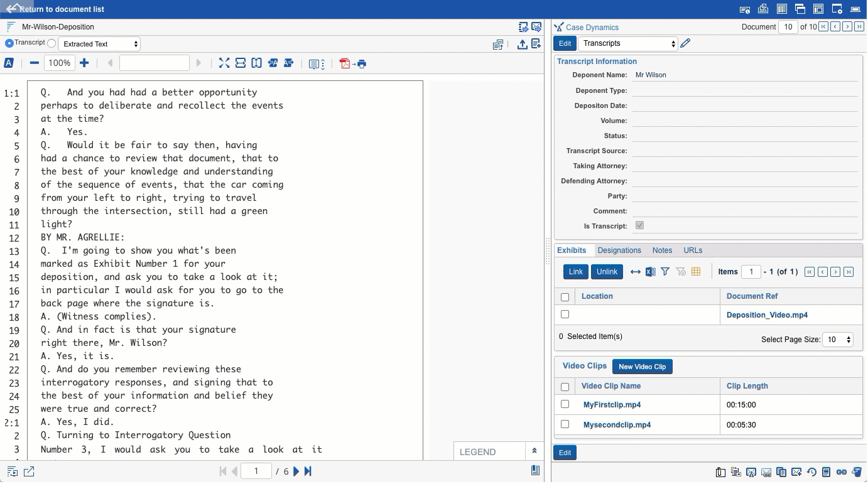
Task: Click the bottom Edit button
Action: (x=565, y=453)
